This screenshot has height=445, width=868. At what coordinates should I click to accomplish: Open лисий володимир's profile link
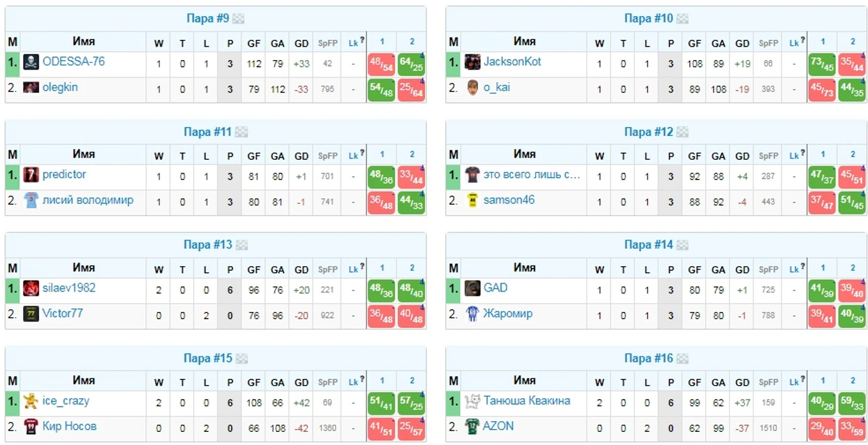(88, 200)
